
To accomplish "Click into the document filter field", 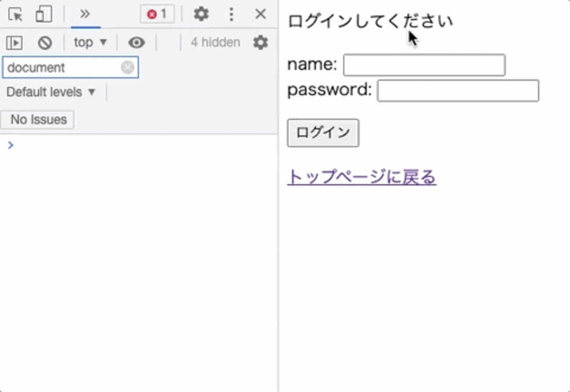I will tap(61, 68).
